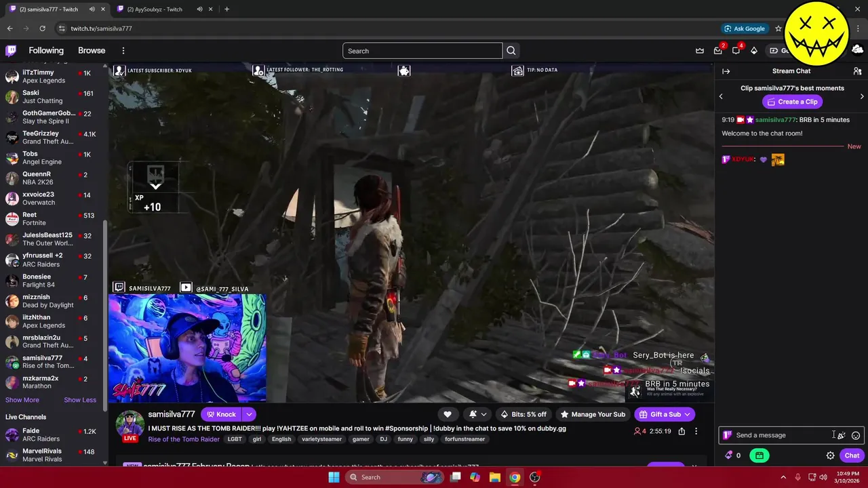Show hidden system tray icons

pos(783,477)
